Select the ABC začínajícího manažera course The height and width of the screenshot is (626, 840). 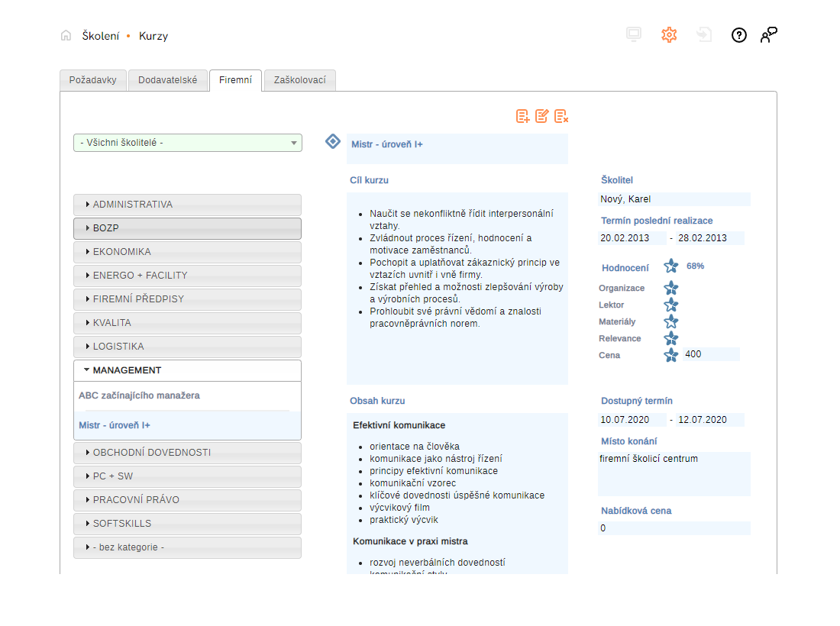point(139,396)
